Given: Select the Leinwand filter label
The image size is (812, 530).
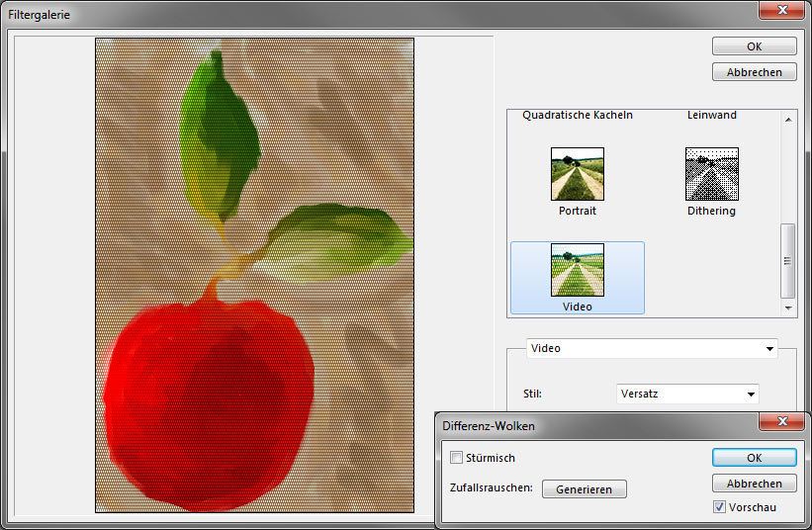Looking at the screenshot, I should (711, 116).
